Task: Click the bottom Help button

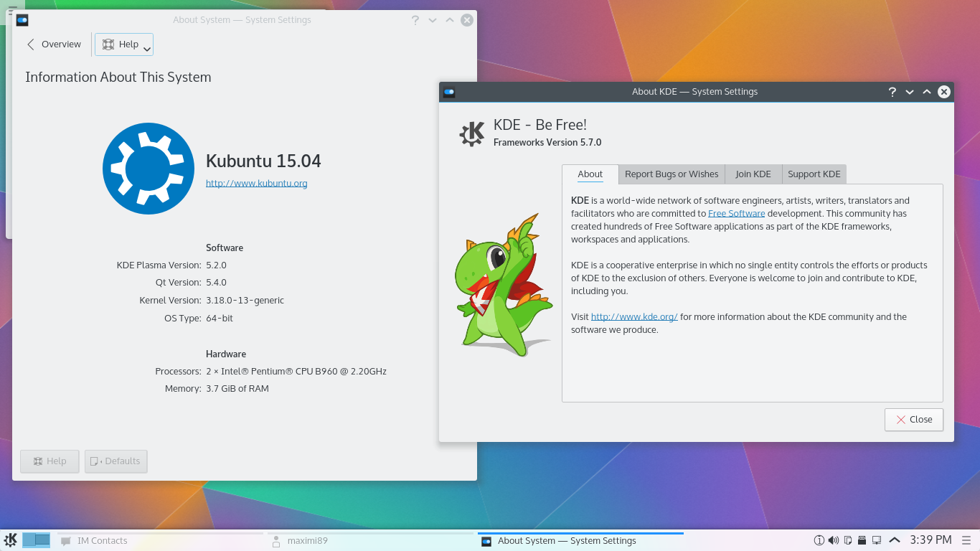Action: [50, 461]
